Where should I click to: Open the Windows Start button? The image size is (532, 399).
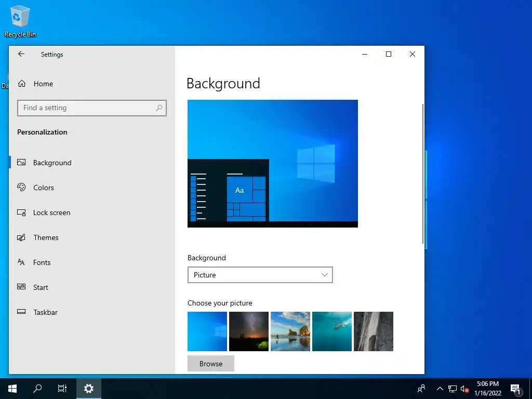point(12,389)
